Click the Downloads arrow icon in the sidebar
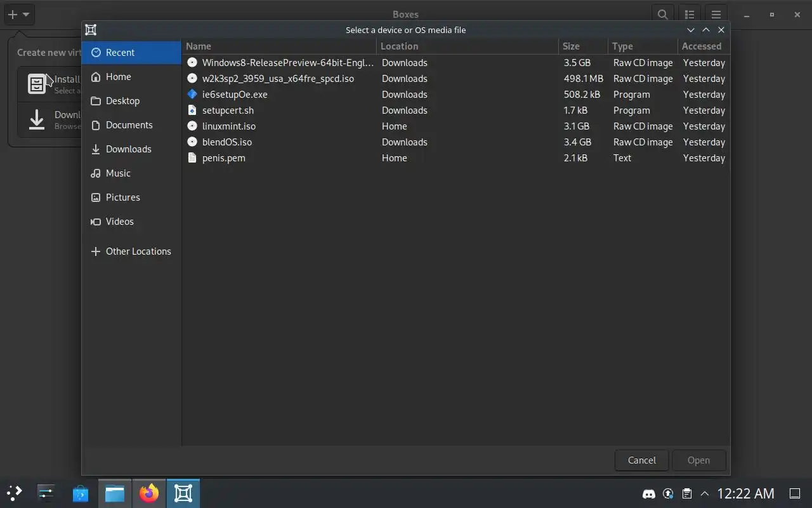The image size is (812, 508). [x=96, y=149]
